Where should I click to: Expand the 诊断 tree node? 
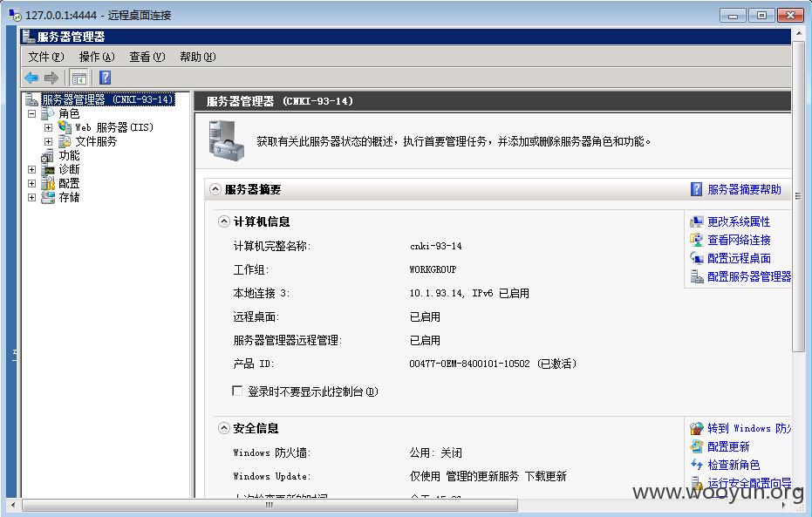[32, 169]
